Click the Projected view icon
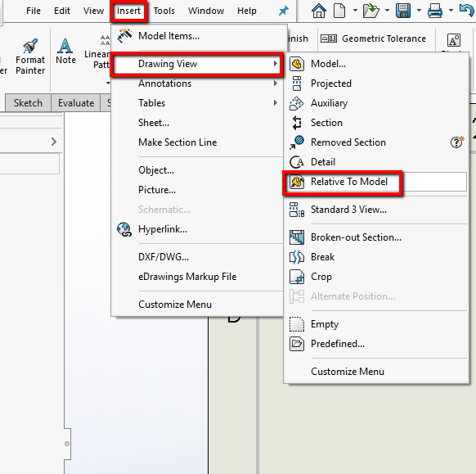This screenshot has height=474, width=476. [297, 84]
